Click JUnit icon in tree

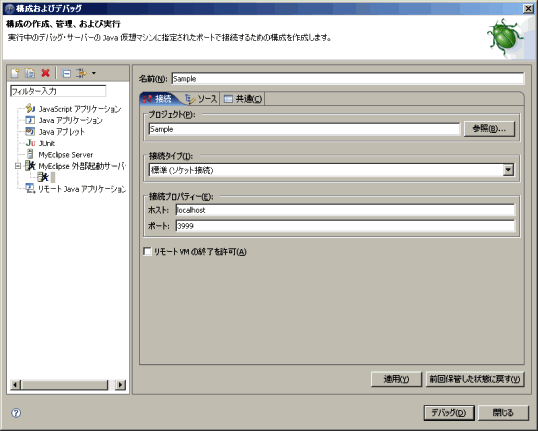[30, 143]
